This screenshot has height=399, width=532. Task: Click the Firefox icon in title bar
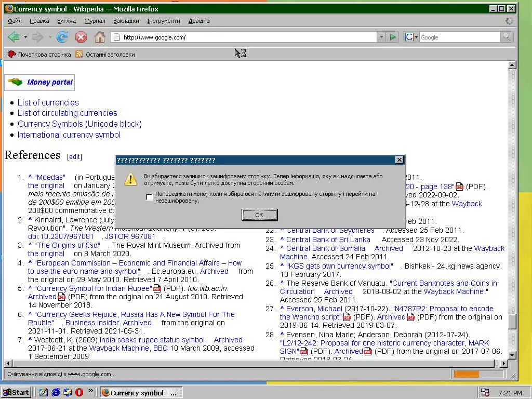(x=9, y=8)
